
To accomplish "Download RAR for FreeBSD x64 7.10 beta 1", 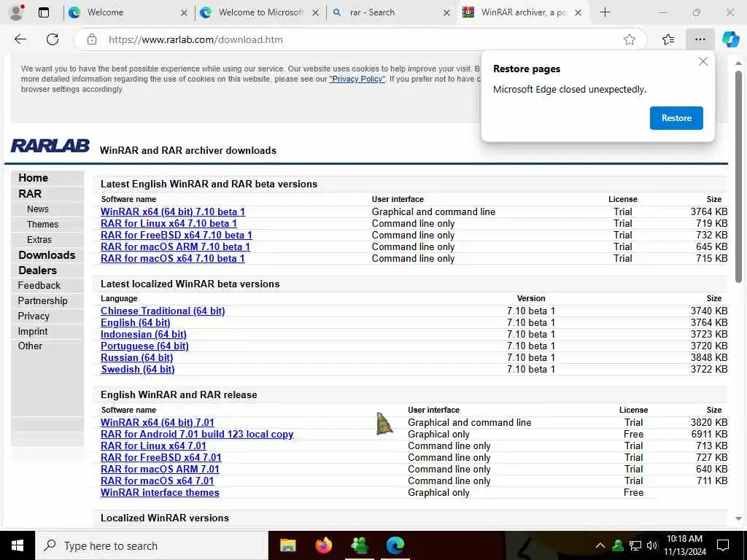I will click(x=177, y=236).
